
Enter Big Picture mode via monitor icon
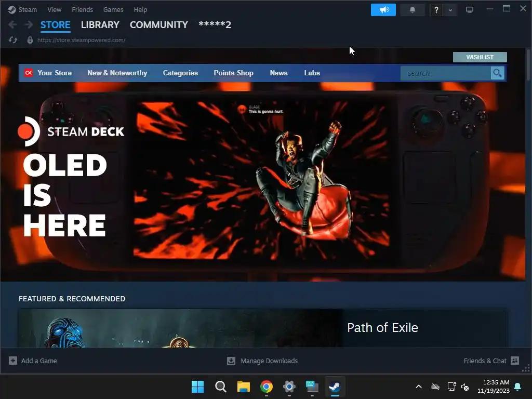click(x=470, y=10)
